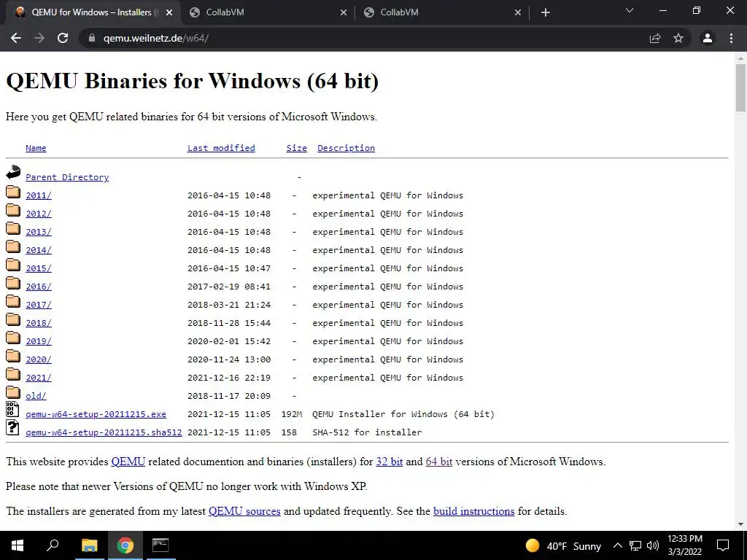Open a new tab with the plus button

[546, 12]
